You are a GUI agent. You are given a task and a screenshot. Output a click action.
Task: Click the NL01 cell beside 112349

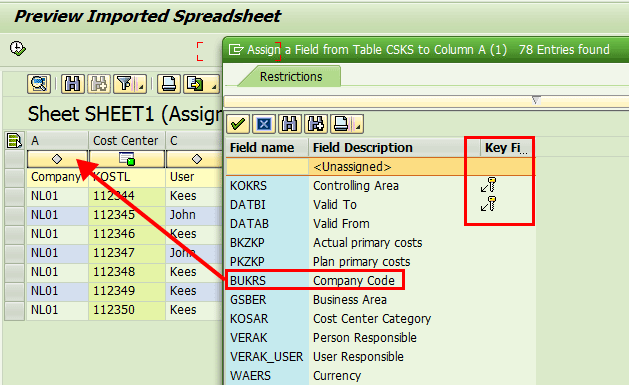click(x=57, y=291)
